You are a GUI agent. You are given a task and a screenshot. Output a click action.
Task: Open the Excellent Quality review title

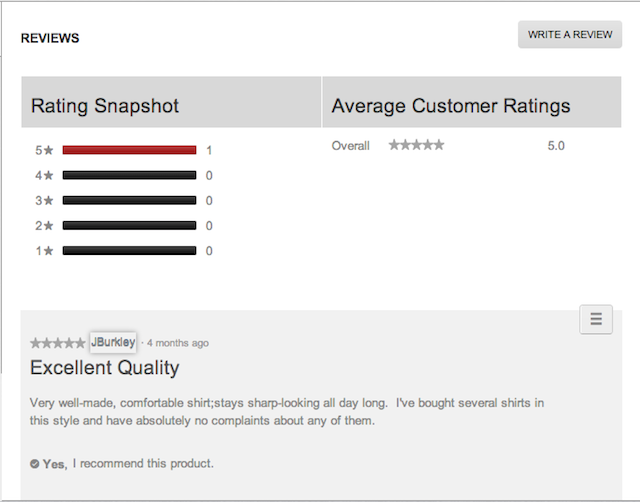tap(105, 368)
